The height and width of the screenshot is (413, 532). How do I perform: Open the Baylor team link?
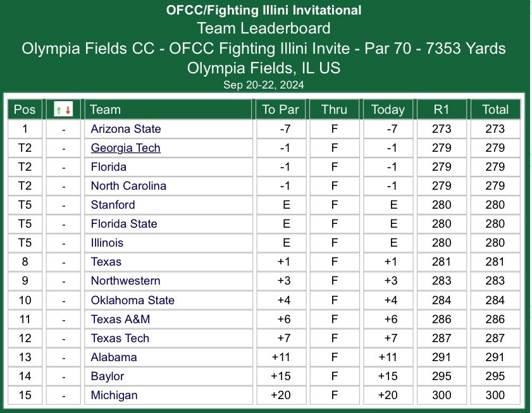click(x=107, y=376)
